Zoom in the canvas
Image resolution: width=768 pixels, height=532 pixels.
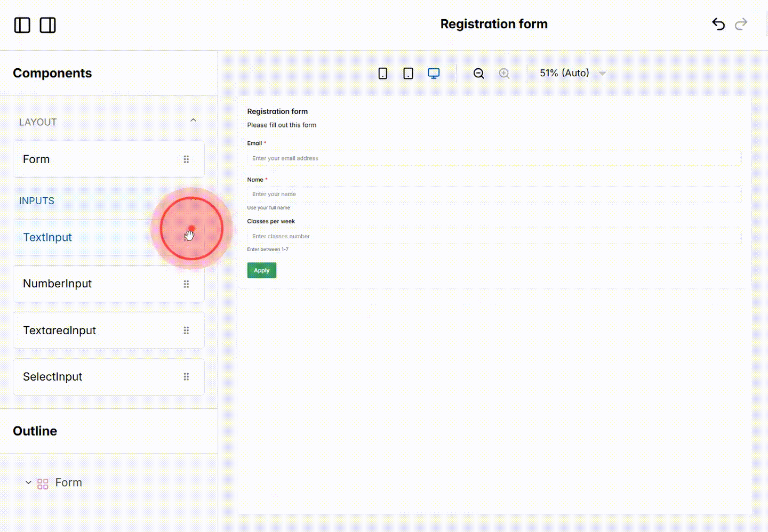click(x=504, y=74)
